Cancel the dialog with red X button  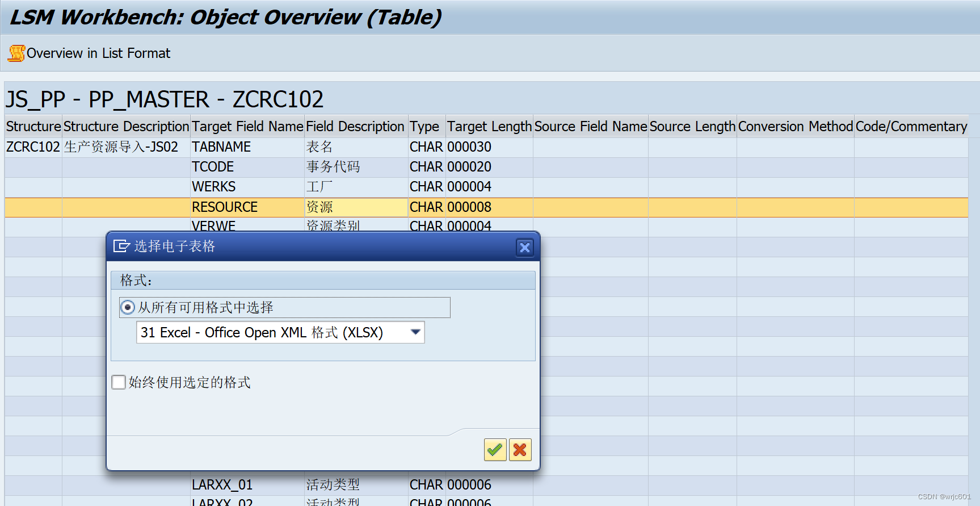(520, 450)
